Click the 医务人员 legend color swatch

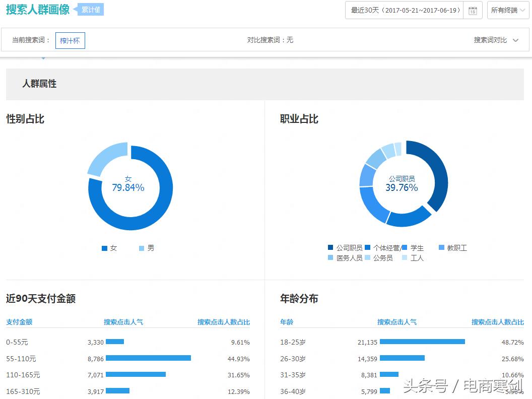tap(330, 258)
